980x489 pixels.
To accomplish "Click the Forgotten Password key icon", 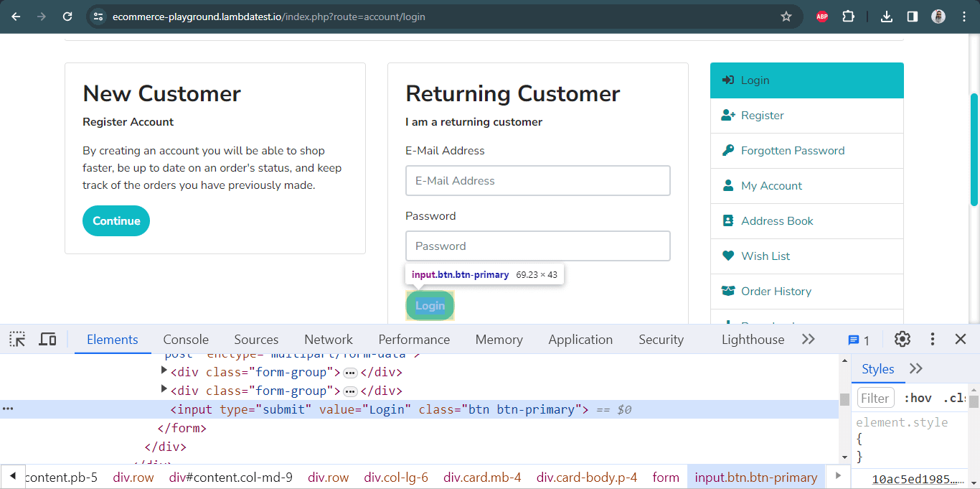I will coord(727,150).
